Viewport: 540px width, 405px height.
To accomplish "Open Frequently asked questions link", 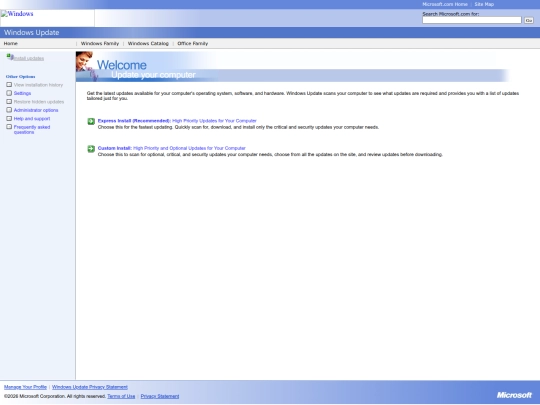I will pyautogui.click(x=32, y=129).
